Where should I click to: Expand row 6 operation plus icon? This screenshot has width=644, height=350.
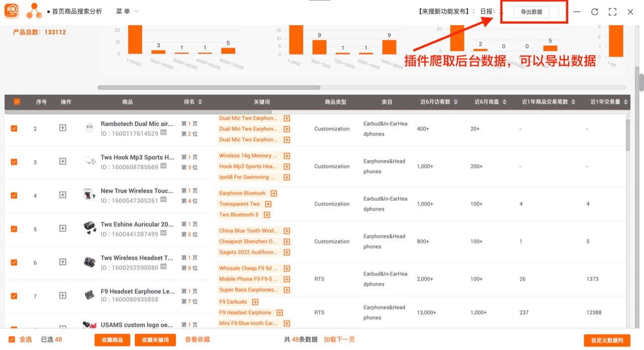coord(63,262)
